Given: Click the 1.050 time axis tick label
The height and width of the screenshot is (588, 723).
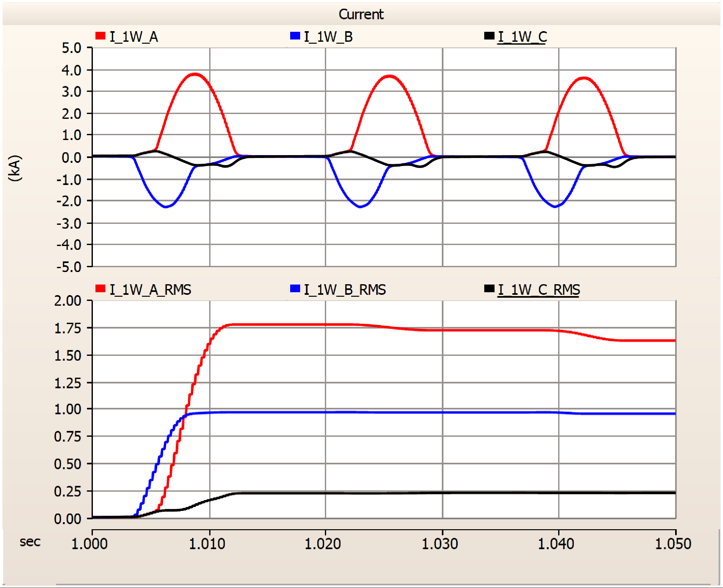Looking at the screenshot, I should [673, 544].
